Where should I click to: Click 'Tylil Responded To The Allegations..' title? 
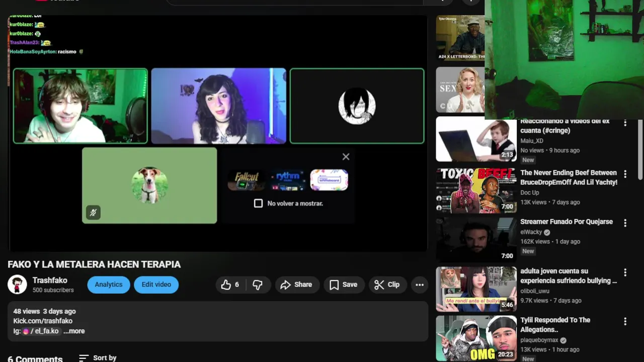pos(555,325)
